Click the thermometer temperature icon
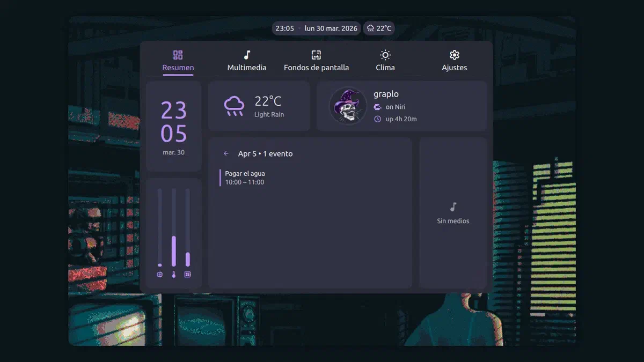Image resolution: width=644 pixels, height=362 pixels. point(173,275)
